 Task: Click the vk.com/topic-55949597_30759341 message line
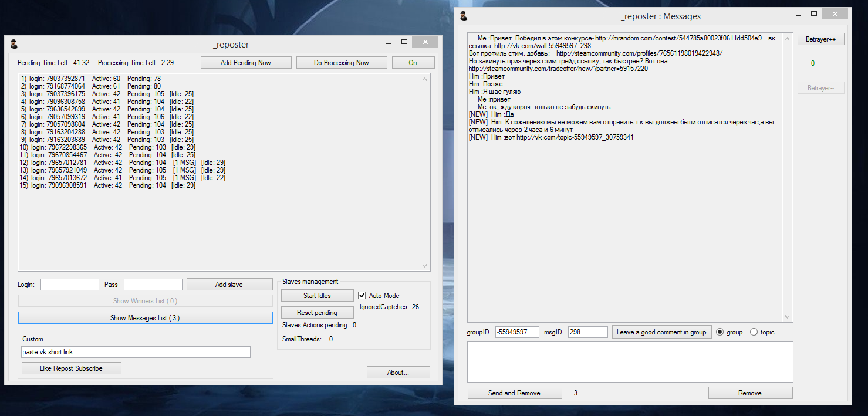(551, 137)
